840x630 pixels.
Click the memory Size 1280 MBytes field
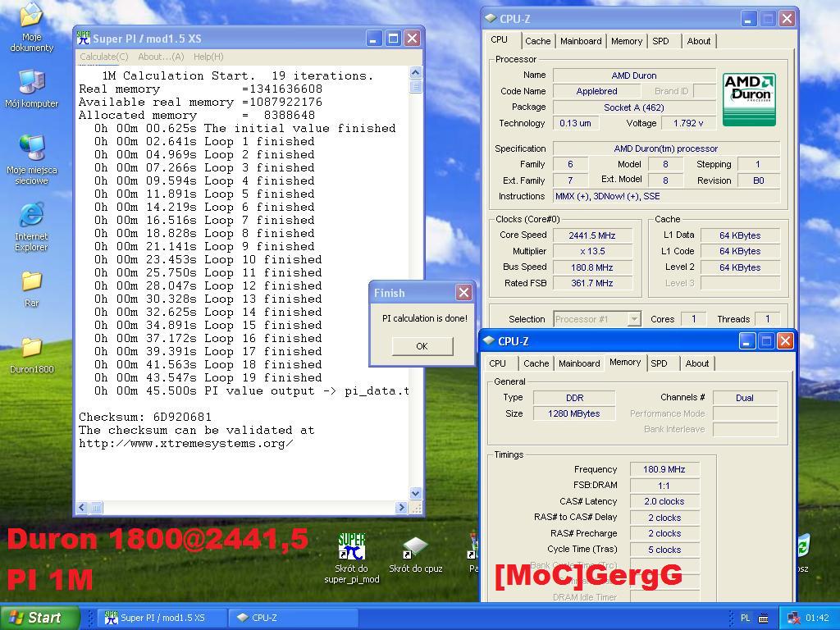coord(573,413)
